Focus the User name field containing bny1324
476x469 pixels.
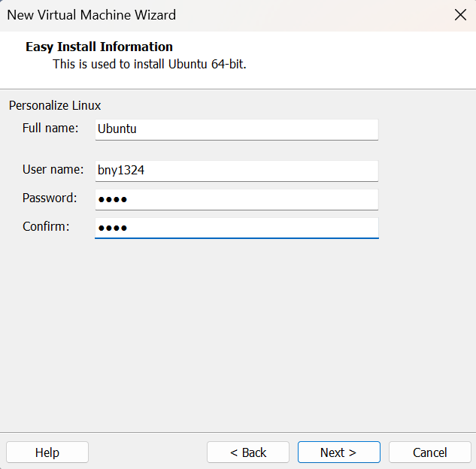[236, 171]
